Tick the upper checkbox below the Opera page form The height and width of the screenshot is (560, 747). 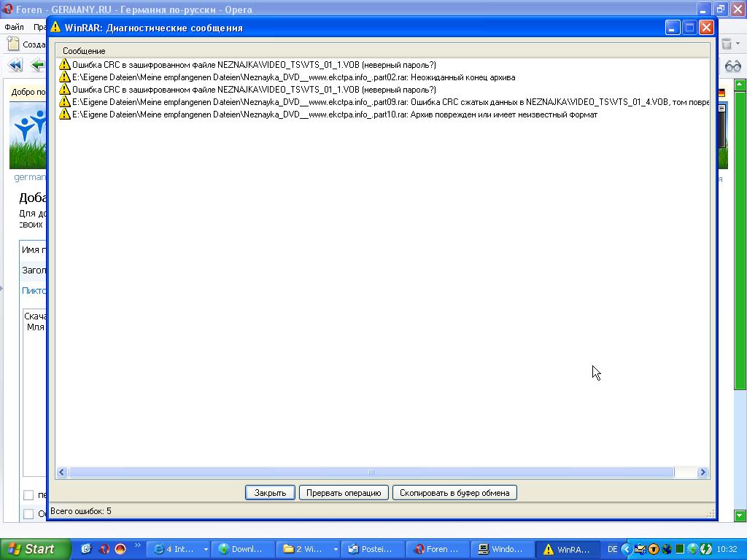point(28,495)
